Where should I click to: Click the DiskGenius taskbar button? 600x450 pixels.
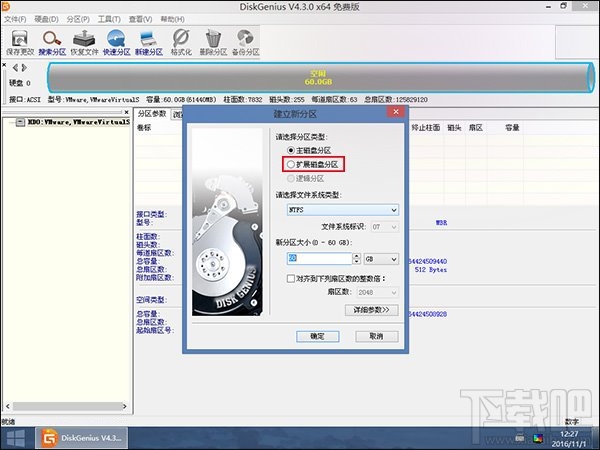[x=82, y=438]
